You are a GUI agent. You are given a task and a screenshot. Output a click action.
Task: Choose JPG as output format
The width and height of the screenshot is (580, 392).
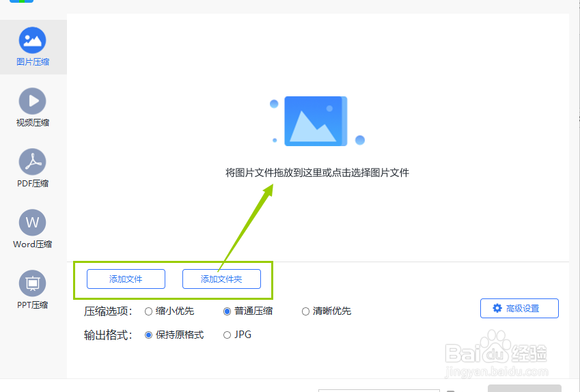[x=238, y=335]
